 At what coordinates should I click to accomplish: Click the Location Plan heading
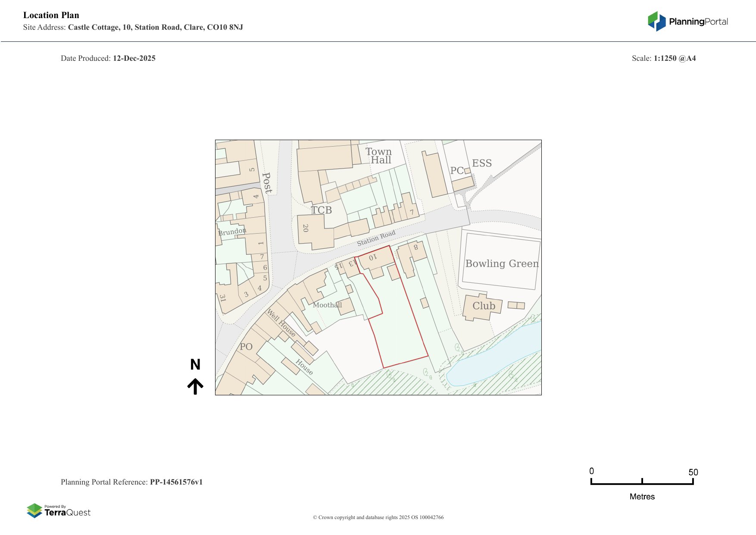coord(51,15)
